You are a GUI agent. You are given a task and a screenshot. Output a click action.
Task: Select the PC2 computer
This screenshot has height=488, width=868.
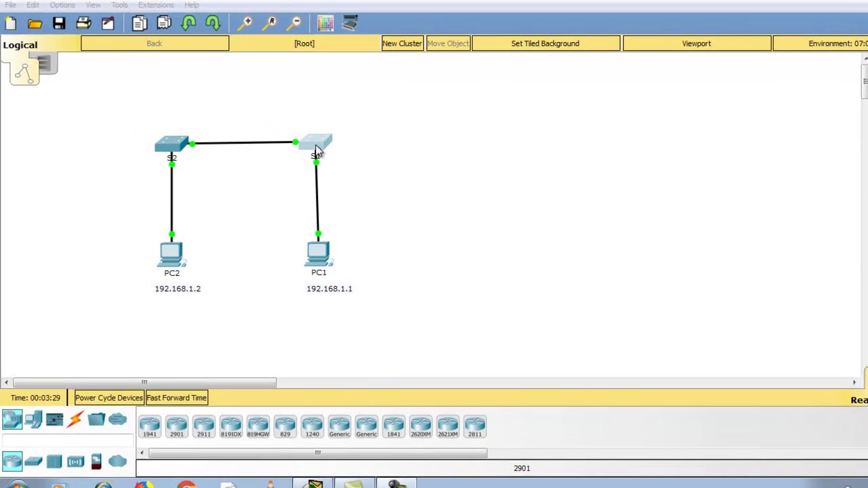(x=171, y=254)
